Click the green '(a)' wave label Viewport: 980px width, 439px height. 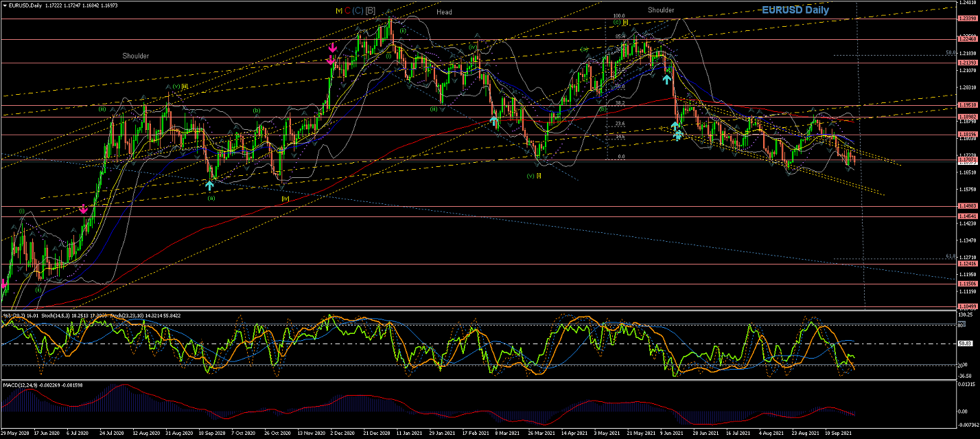tap(211, 198)
